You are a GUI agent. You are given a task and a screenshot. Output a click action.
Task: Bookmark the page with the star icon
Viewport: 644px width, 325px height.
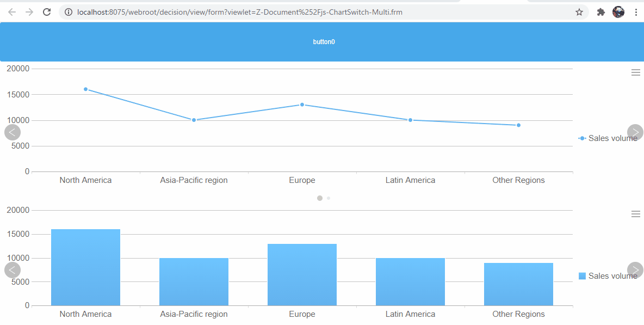[580, 11]
